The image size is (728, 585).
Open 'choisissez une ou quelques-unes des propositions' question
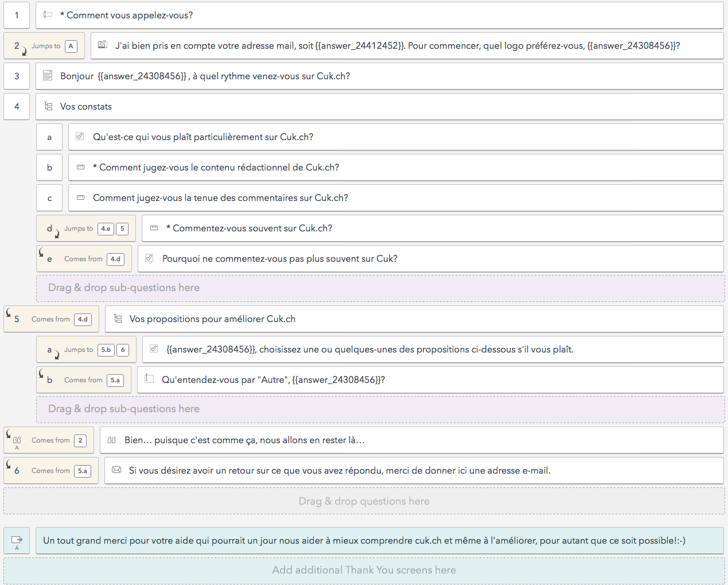pos(433,349)
